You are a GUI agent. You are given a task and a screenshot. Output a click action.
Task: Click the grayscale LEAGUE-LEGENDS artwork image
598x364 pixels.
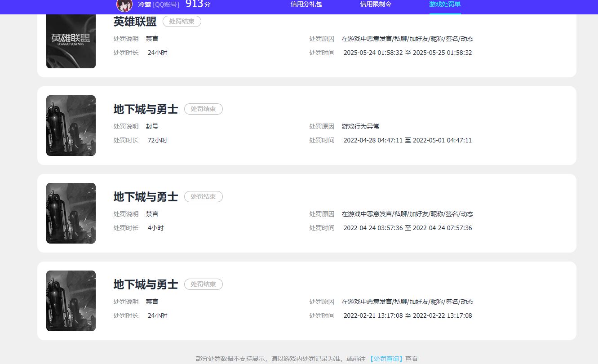[x=71, y=41]
